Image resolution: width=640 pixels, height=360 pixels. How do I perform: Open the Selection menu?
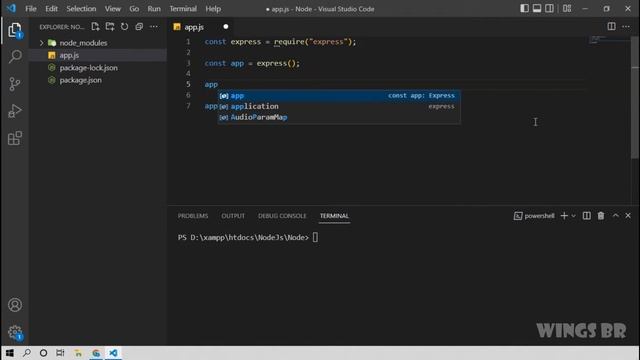point(81,9)
